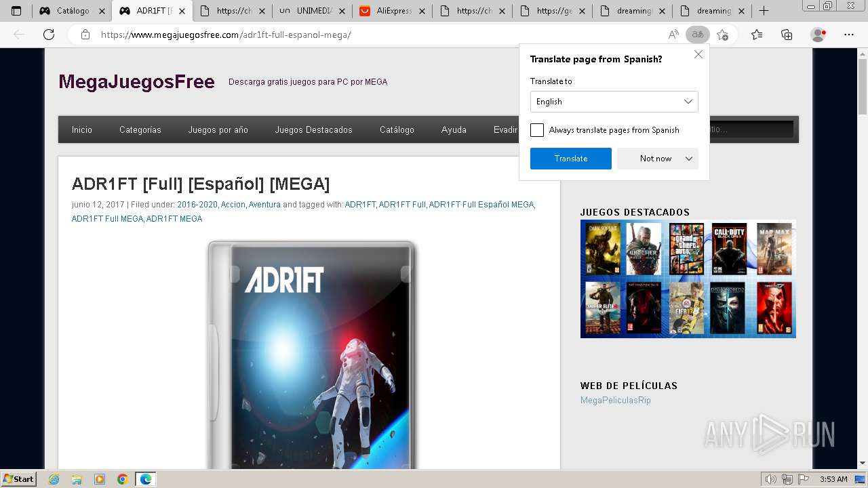Open the Dishonored 2 game cover
The height and width of the screenshot is (488, 868).
click(729, 308)
